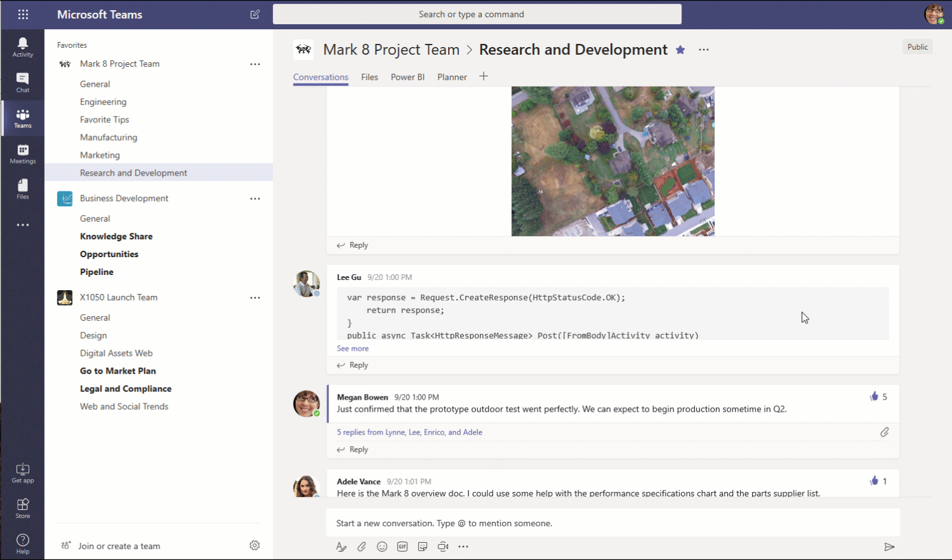Viewport: 952px width, 560px height.
Task: Open the GIF picker
Action: (402, 546)
